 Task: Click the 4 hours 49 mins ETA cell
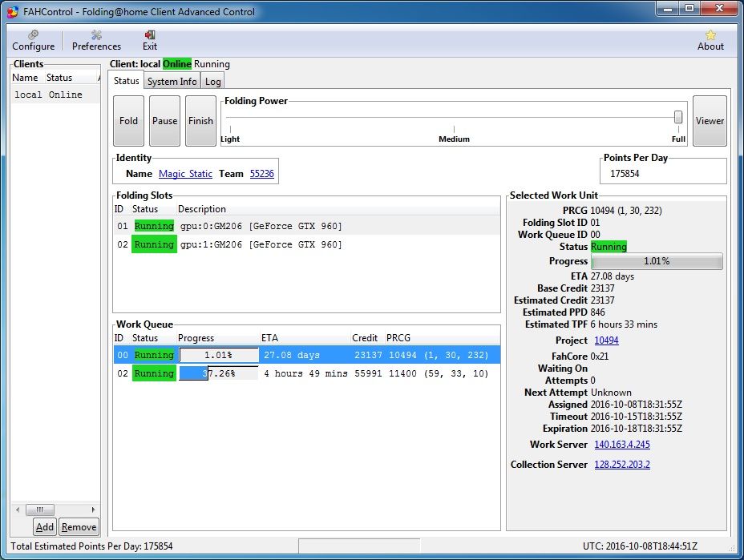point(305,373)
